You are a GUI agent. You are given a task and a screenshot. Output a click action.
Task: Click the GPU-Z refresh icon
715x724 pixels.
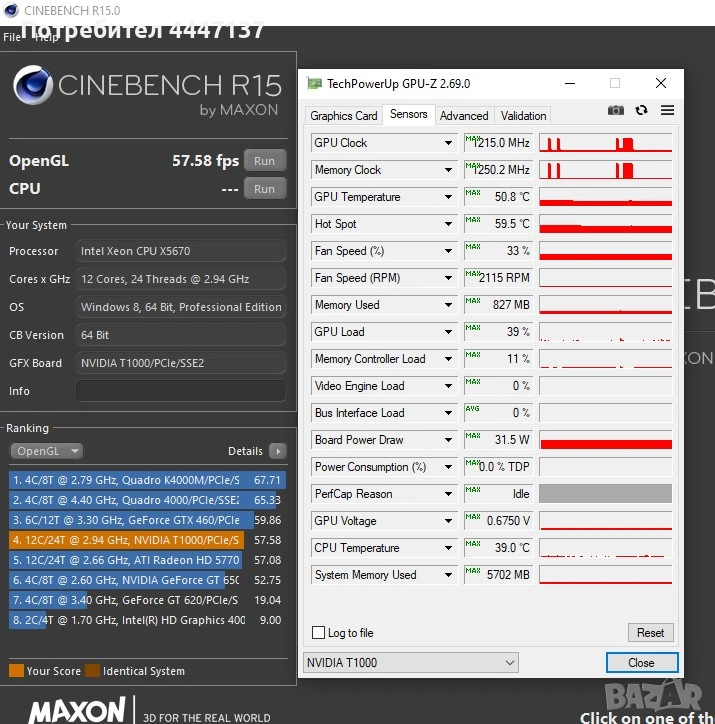(641, 110)
